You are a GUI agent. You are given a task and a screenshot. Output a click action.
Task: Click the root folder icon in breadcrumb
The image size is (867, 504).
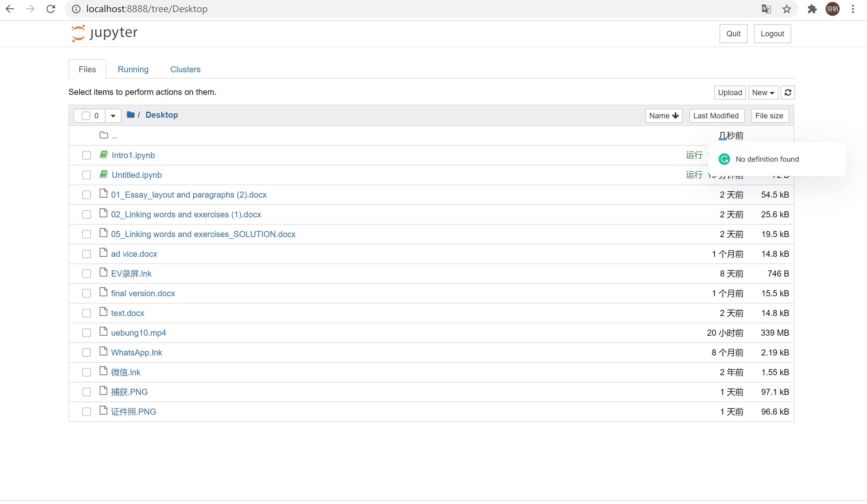[x=131, y=115]
